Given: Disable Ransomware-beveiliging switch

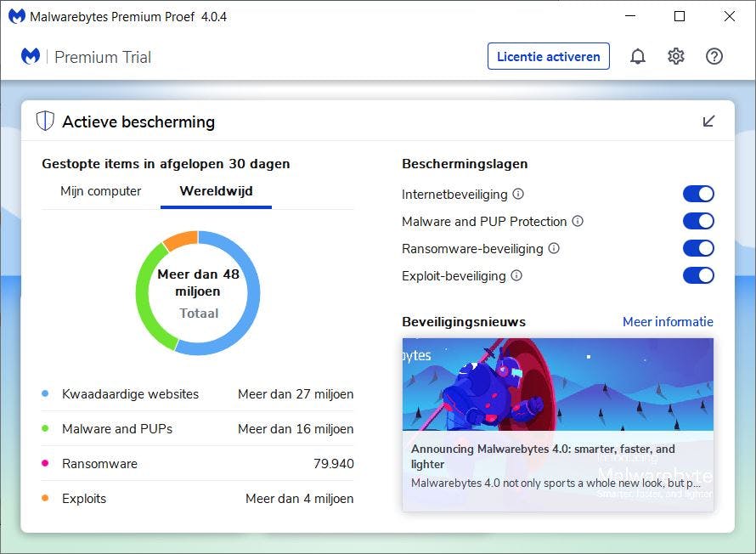Looking at the screenshot, I should (698, 248).
